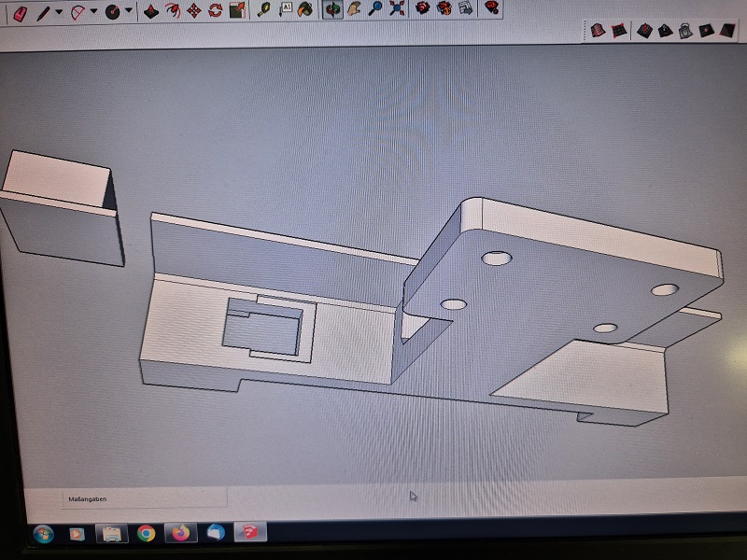Open the Line tool dropdown arrow

click(x=59, y=13)
